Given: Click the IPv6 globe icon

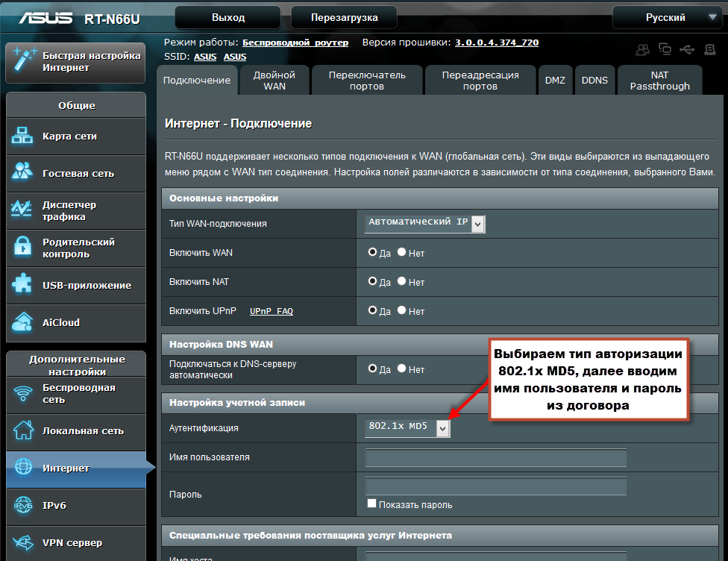Looking at the screenshot, I should tap(23, 505).
